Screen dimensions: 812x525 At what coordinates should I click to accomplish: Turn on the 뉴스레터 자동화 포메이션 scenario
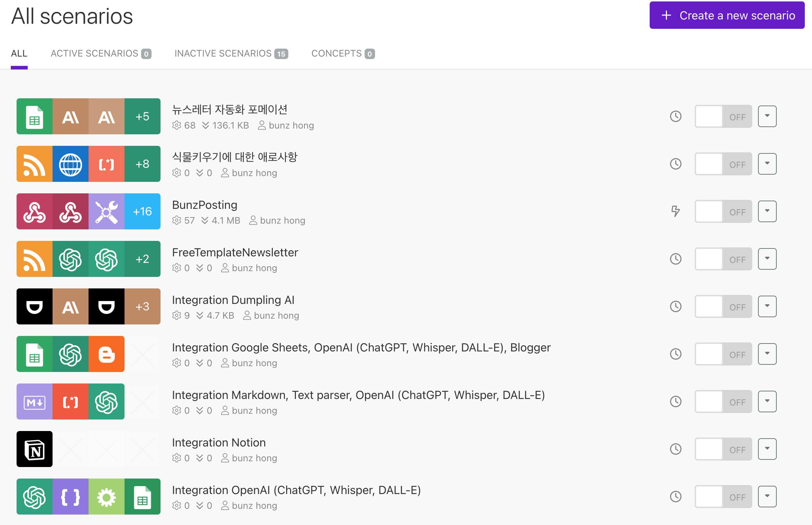coord(723,116)
